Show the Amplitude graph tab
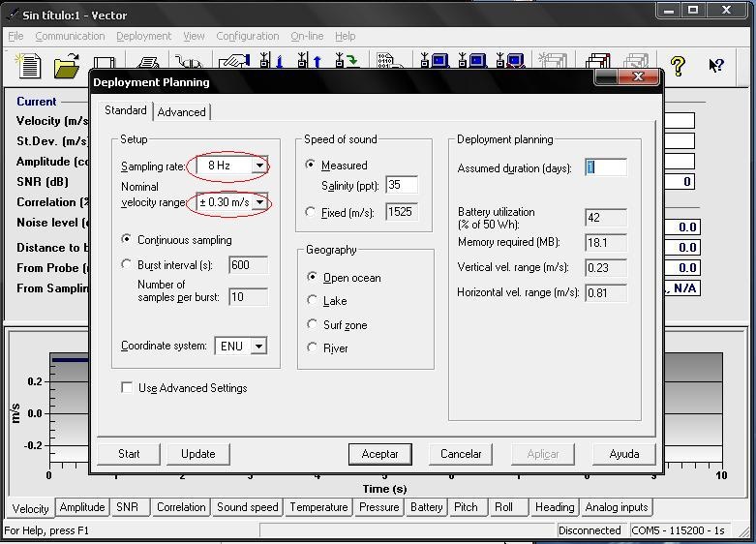Viewport: 756px width, 544px height. 82,507
